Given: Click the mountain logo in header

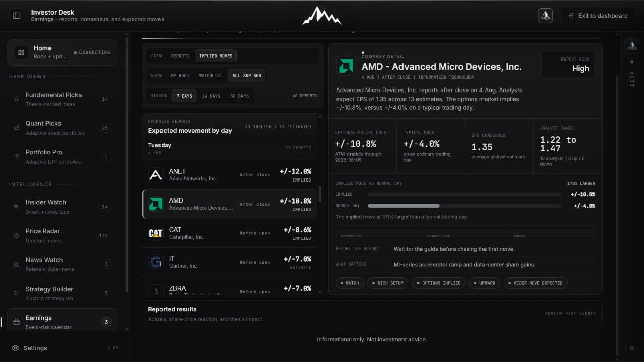Looking at the screenshot, I should [x=322, y=16].
